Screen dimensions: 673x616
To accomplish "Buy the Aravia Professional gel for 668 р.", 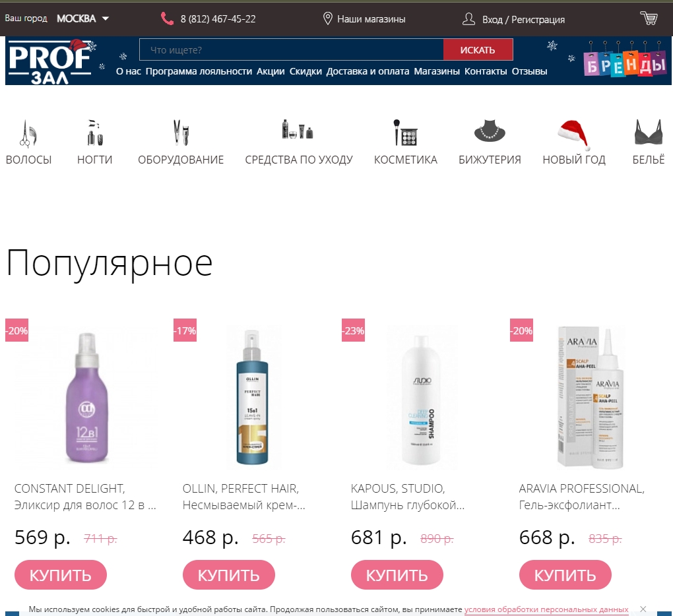I will coord(565,575).
